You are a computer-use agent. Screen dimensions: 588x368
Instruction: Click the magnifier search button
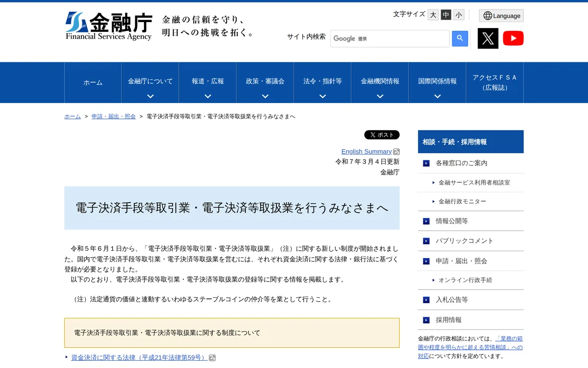pyautogui.click(x=460, y=38)
